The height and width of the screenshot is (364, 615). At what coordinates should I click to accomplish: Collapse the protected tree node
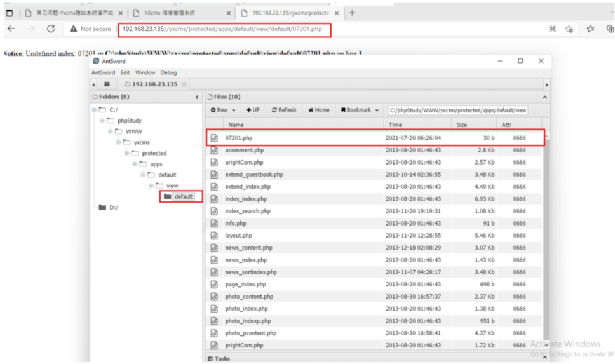(126, 153)
